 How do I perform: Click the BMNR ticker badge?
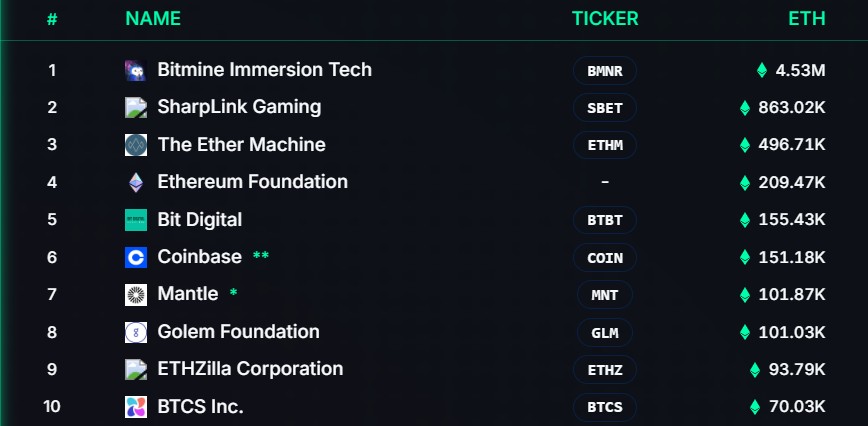(x=605, y=71)
